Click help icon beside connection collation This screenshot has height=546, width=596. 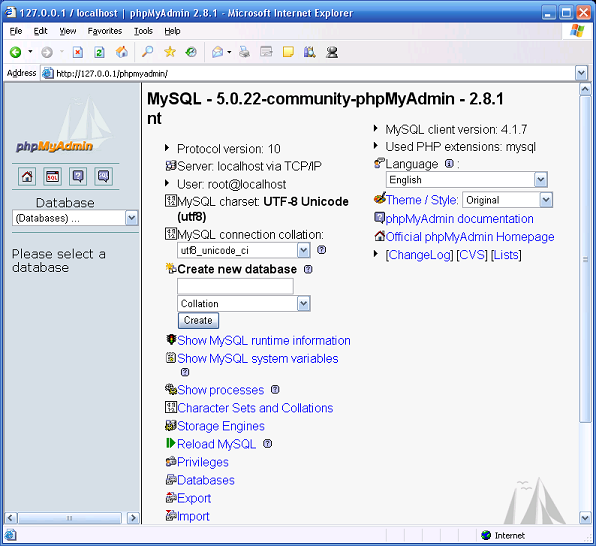tap(322, 250)
